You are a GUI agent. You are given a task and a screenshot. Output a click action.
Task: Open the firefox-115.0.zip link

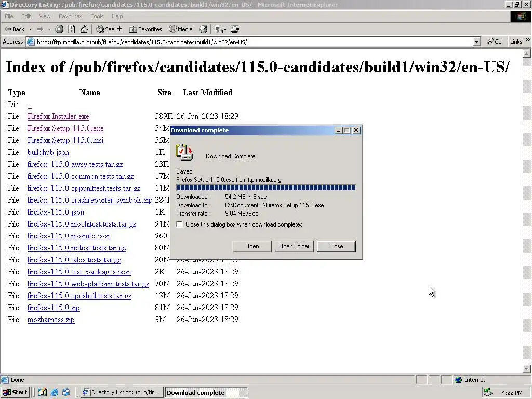point(54,308)
